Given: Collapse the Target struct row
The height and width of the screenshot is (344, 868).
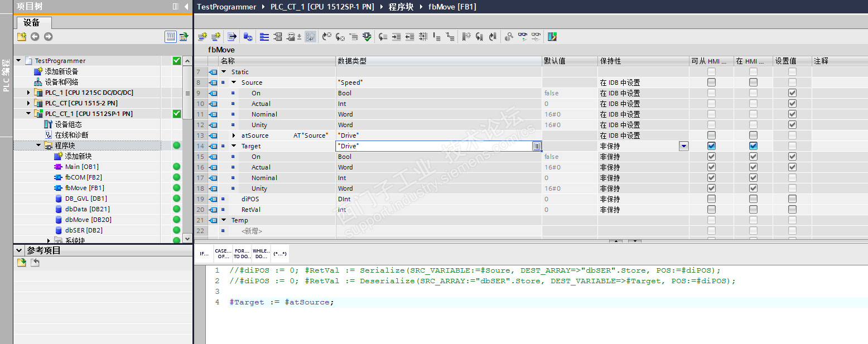Looking at the screenshot, I should 234,146.
